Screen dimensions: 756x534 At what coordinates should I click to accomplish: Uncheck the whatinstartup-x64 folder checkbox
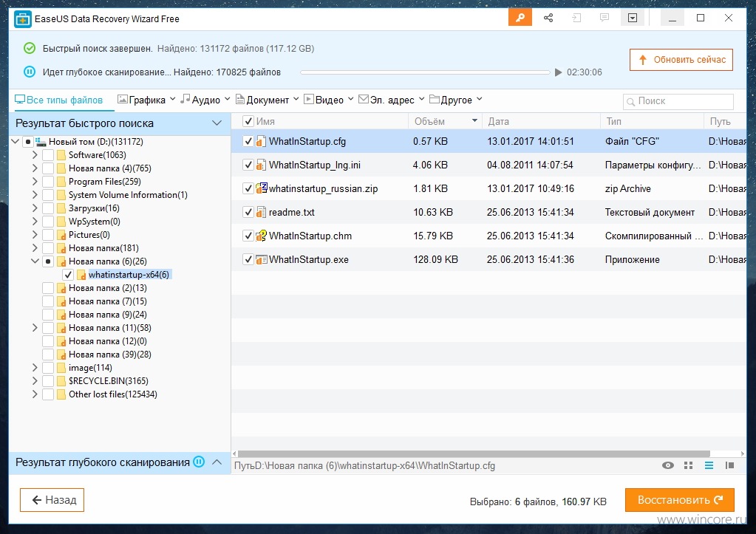(x=68, y=275)
